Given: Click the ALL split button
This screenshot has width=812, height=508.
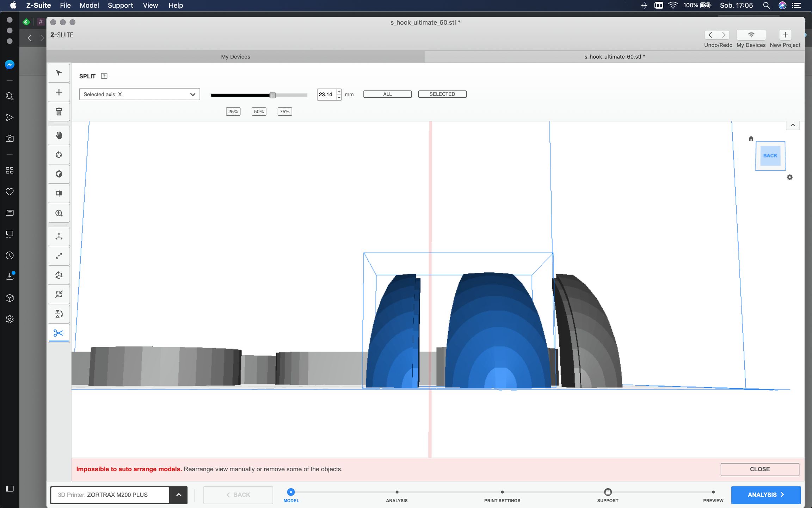Looking at the screenshot, I should [387, 94].
